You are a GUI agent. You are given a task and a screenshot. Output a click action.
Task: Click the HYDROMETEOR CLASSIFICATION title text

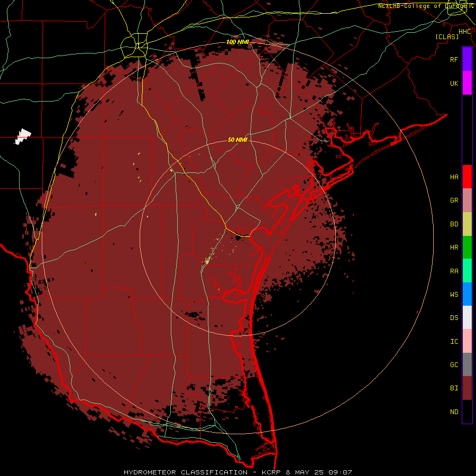pyautogui.click(x=186, y=472)
